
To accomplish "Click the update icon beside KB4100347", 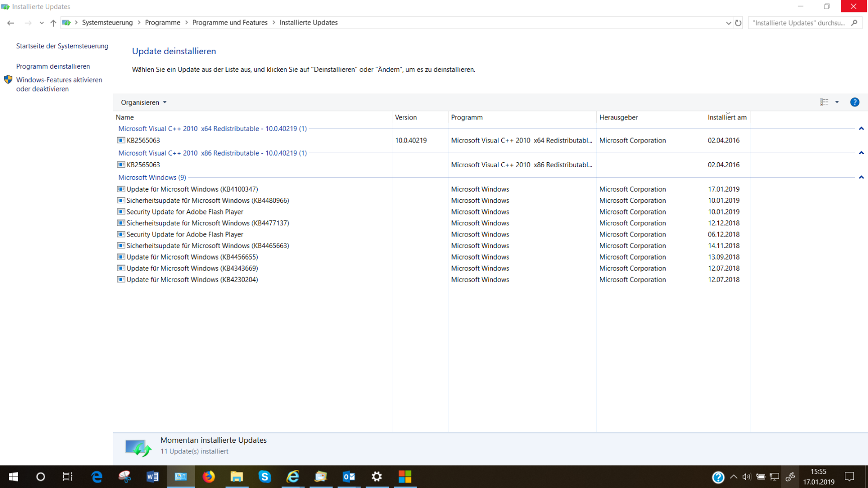I will (121, 189).
